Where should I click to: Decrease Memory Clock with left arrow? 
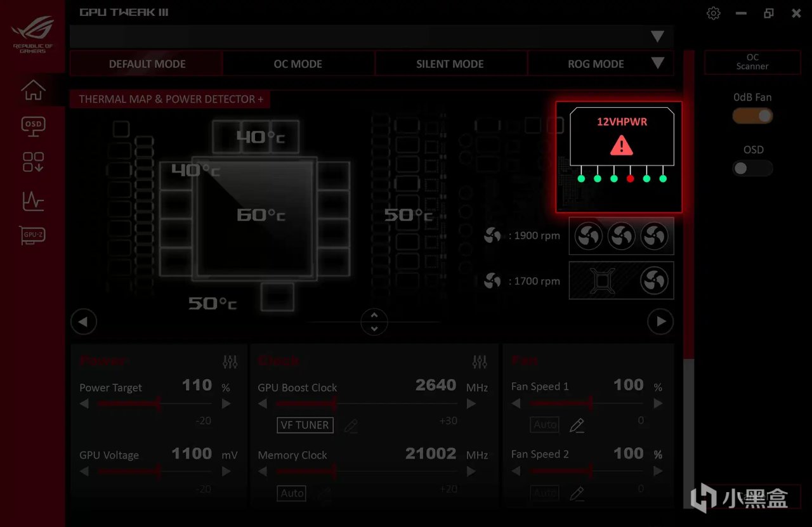[263, 472]
